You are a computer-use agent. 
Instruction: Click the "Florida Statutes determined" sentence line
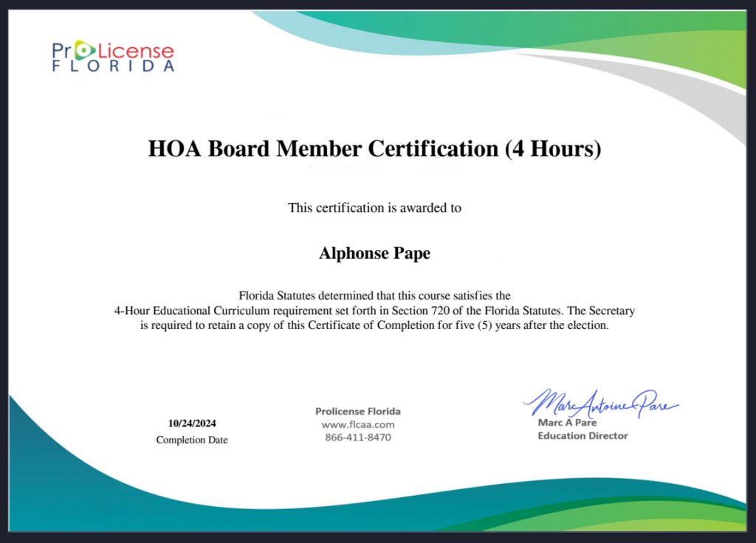tap(374, 295)
